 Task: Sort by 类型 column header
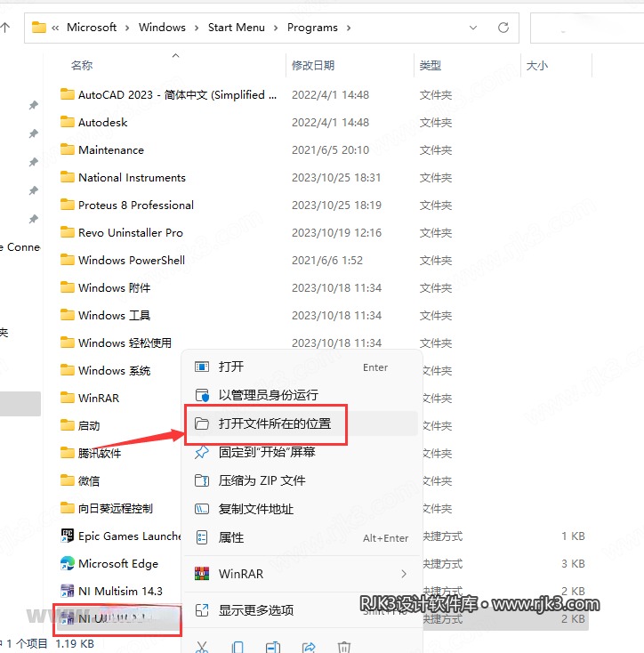click(x=430, y=65)
